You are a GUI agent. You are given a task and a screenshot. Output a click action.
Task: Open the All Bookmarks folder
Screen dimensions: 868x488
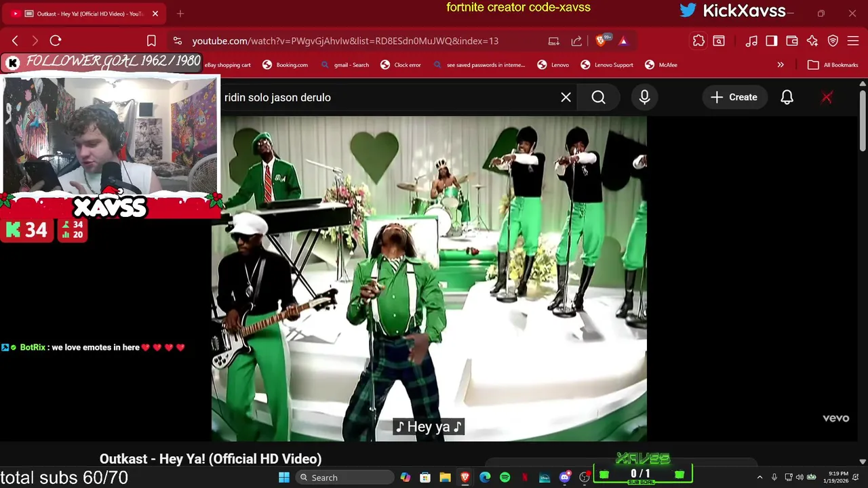[833, 64]
